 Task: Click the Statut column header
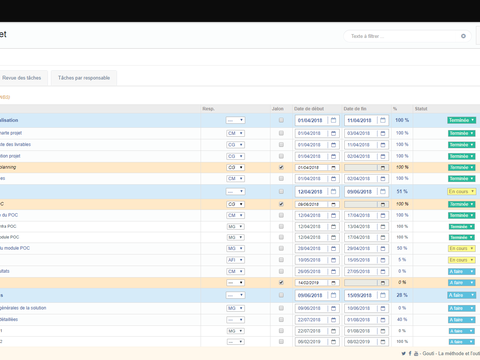(x=421, y=109)
